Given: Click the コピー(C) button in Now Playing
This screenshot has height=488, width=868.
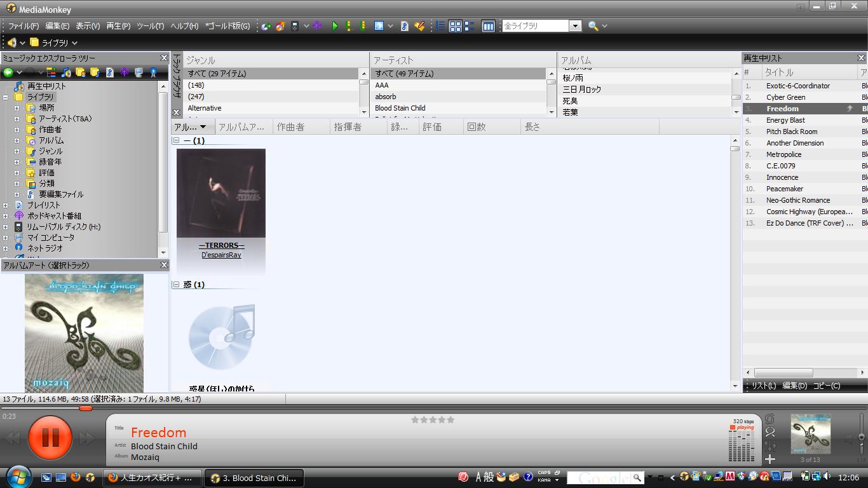Looking at the screenshot, I should pyautogui.click(x=827, y=386).
